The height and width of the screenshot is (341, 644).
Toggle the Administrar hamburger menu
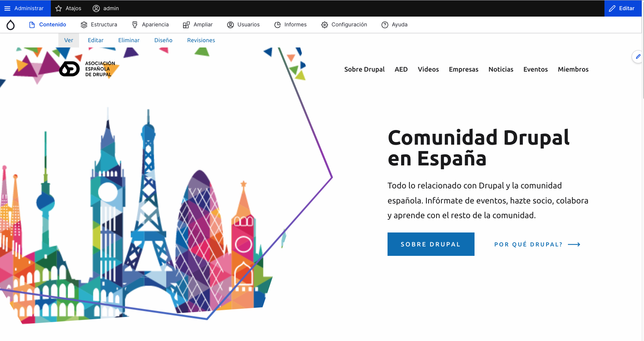[x=25, y=8]
